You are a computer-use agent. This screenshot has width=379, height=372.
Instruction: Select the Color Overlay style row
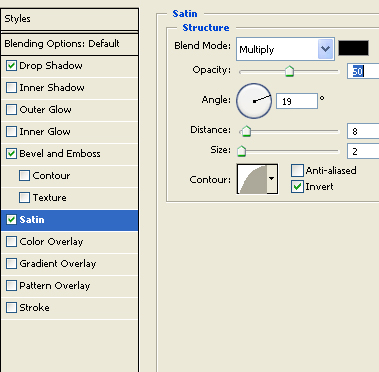tap(70, 242)
